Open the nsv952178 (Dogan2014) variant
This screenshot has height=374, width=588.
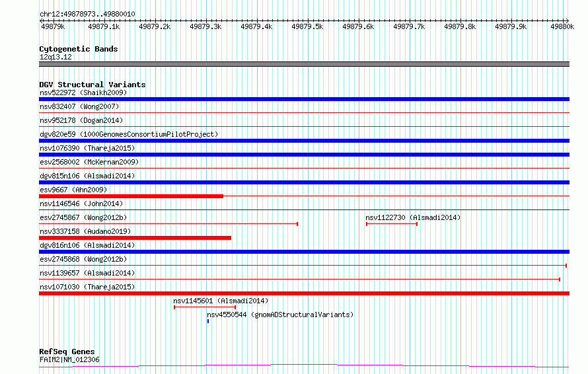click(81, 120)
